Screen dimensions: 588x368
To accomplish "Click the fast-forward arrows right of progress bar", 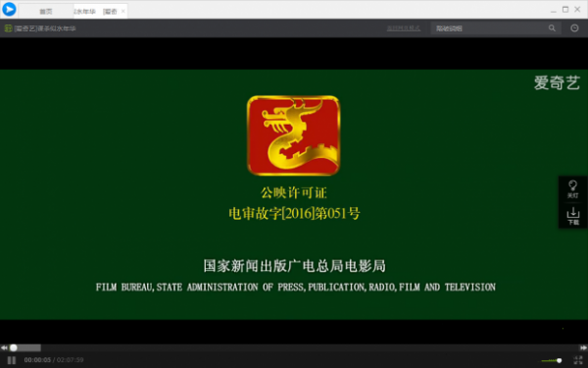I will click(x=583, y=348).
